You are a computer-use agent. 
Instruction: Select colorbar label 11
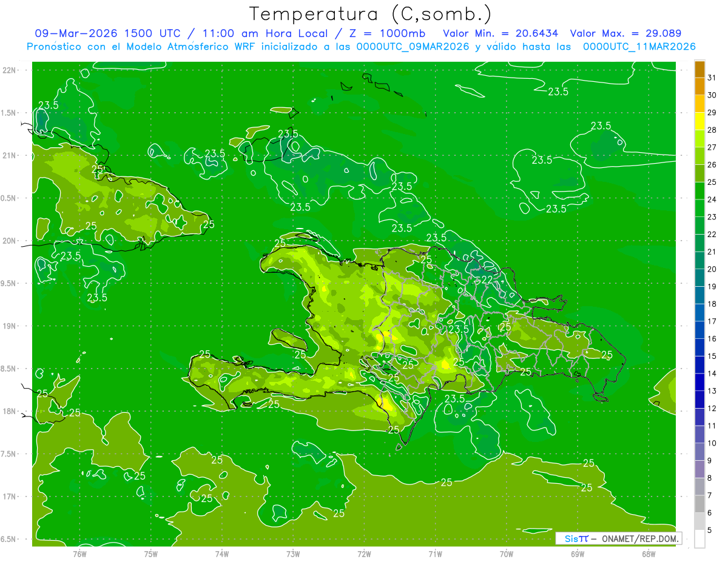[x=712, y=426]
